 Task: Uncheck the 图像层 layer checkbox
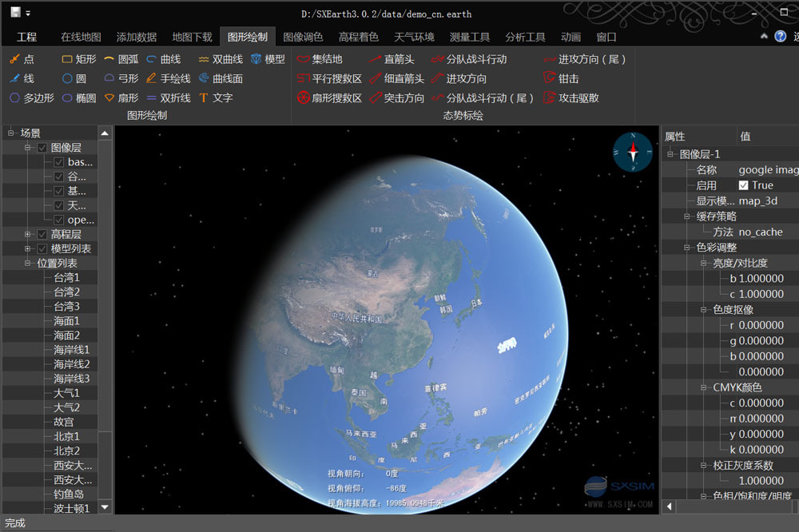click(x=42, y=147)
